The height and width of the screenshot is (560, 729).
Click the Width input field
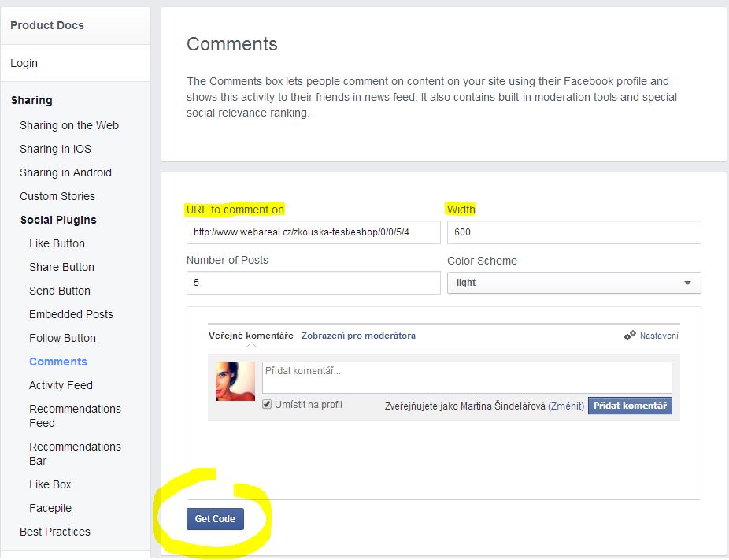574,232
